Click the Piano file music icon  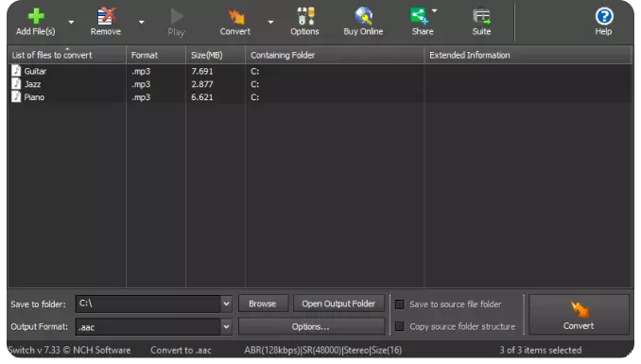pyautogui.click(x=16, y=97)
